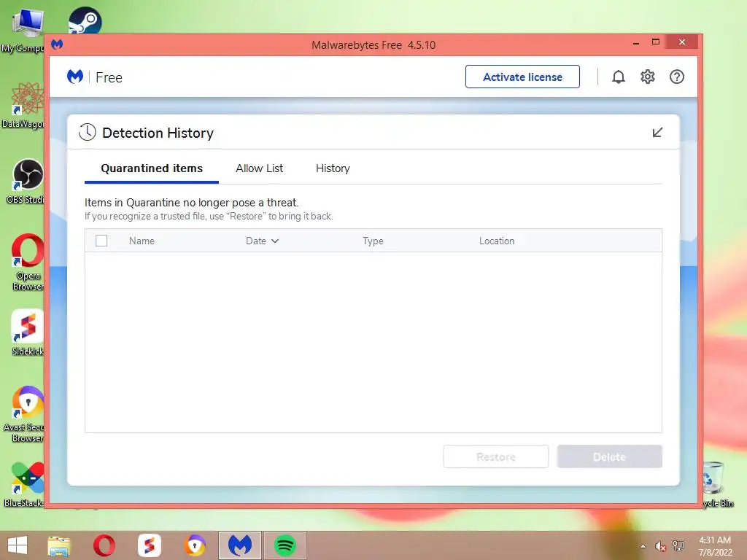Open the Windows Start button

coord(18,545)
